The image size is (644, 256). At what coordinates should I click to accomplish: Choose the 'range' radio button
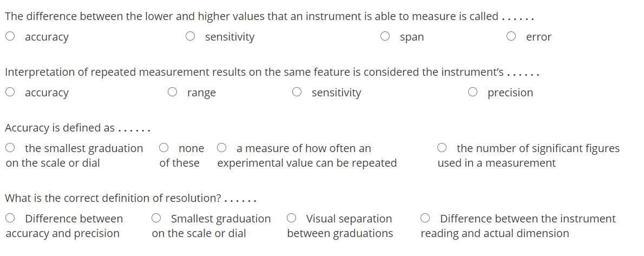173,93
